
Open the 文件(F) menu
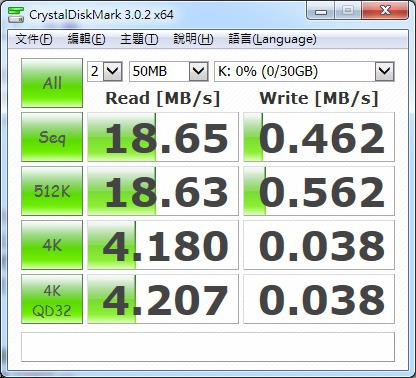34,39
